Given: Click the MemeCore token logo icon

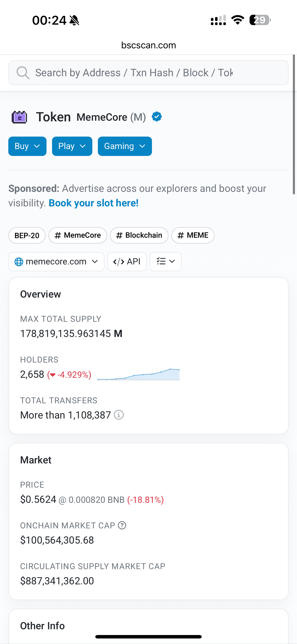Looking at the screenshot, I should 19,117.
